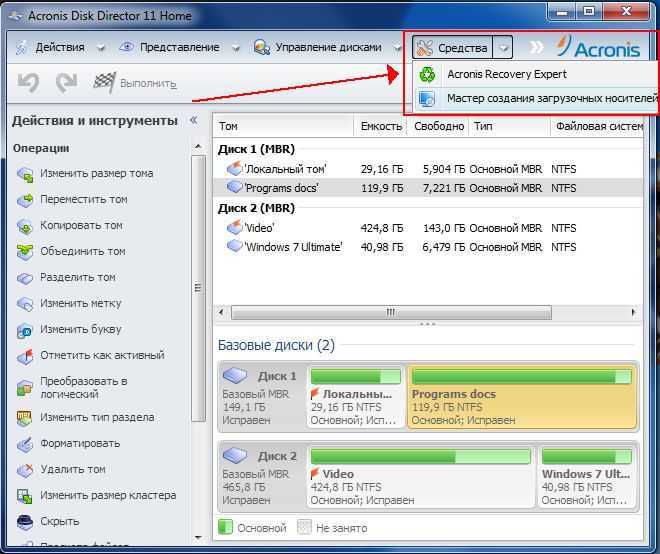Open the Действия menu
Screen dimensions: 660x554
[x=60, y=48]
